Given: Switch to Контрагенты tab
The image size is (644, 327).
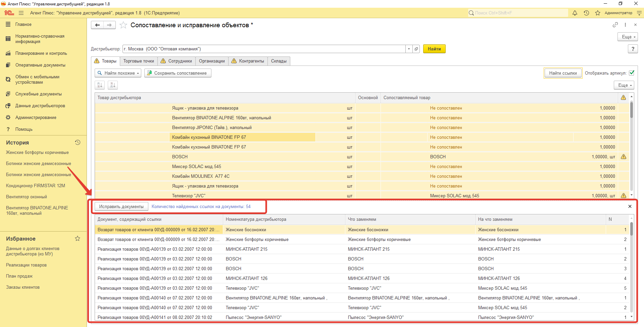Looking at the screenshot, I should [x=248, y=61].
